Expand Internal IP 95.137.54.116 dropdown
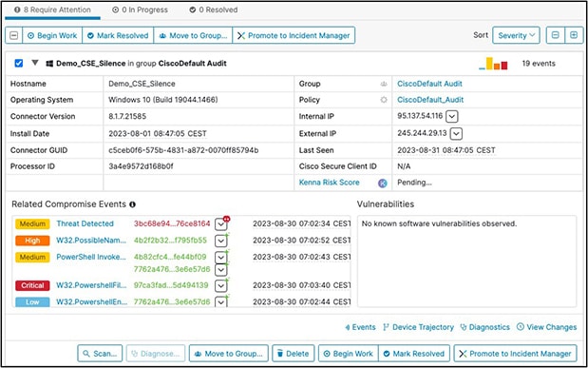588x368 pixels. pos(452,117)
